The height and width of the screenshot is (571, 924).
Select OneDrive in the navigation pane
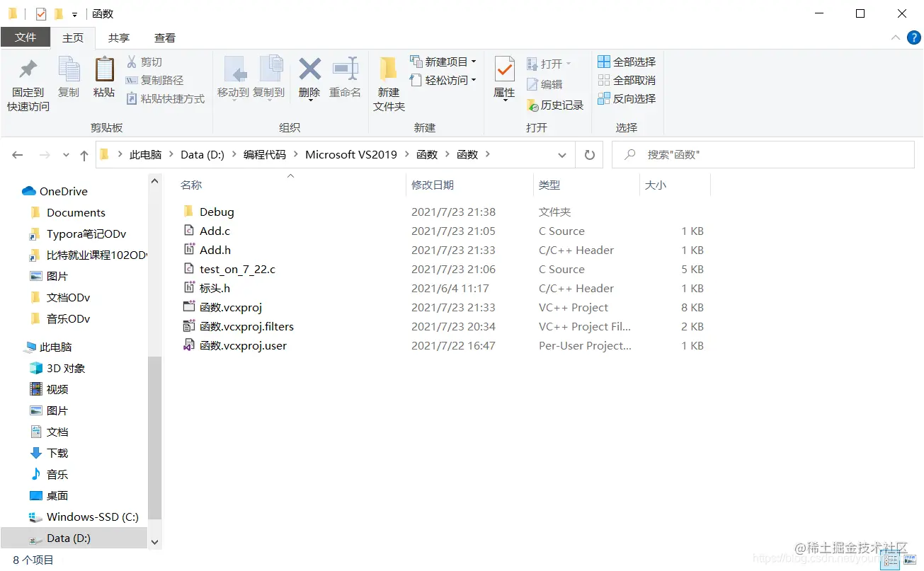pos(55,192)
